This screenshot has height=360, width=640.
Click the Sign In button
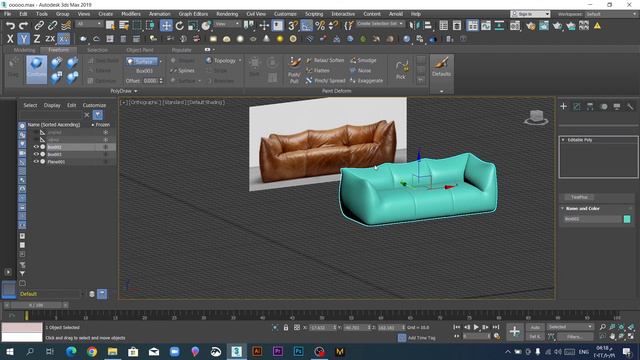pyautogui.click(x=530, y=14)
